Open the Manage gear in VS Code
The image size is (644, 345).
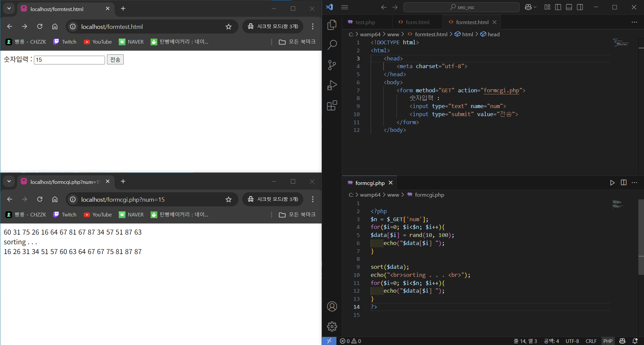[x=332, y=327]
